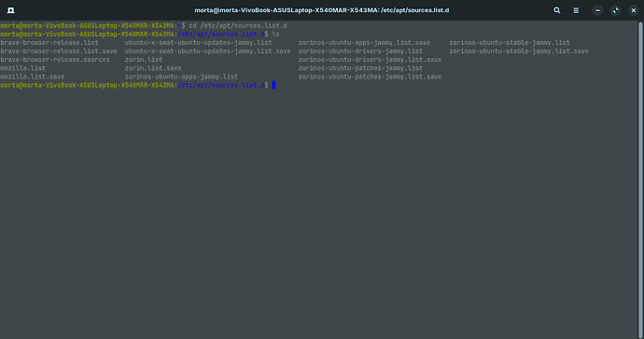The width and height of the screenshot is (644, 339).
Task: Open the hamburger menu in title bar
Action: coord(576,10)
